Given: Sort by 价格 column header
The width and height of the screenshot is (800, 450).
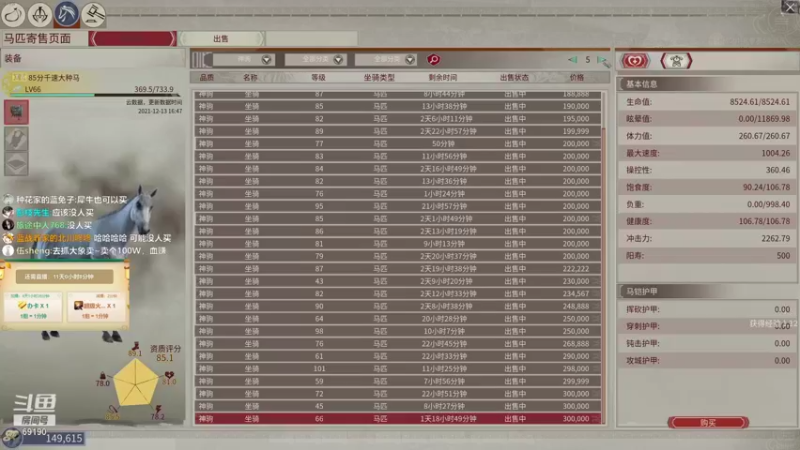Looking at the screenshot, I should pyautogui.click(x=577, y=78).
